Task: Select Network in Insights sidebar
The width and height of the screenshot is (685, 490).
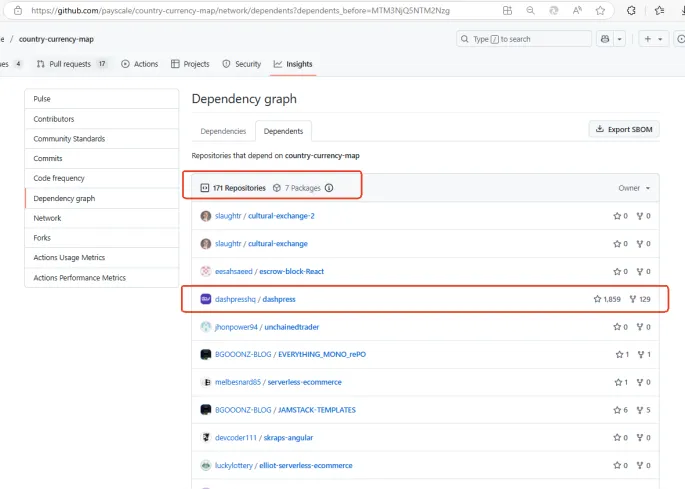Action: pyautogui.click(x=102, y=218)
